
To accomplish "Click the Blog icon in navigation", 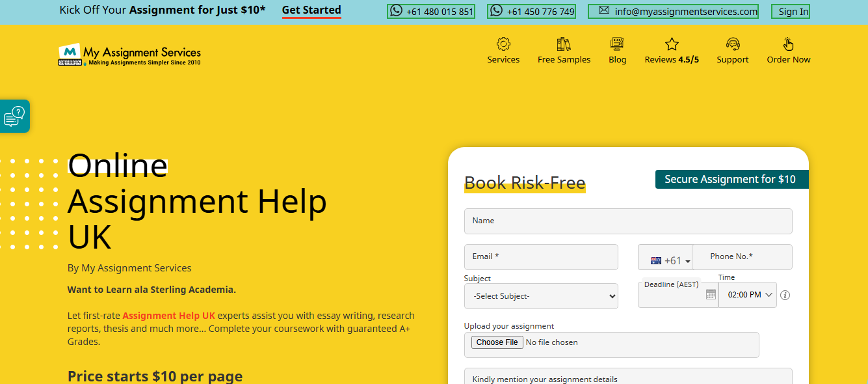I will [x=617, y=44].
